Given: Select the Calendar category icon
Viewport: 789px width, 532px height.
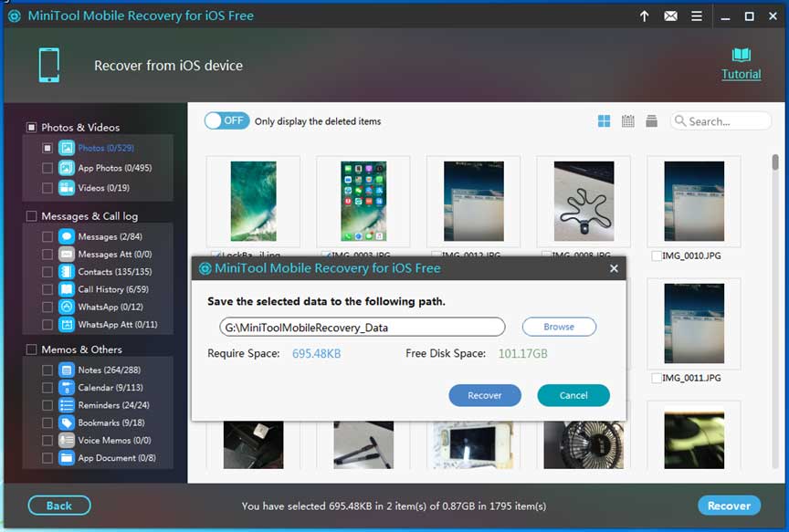Looking at the screenshot, I should [x=67, y=387].
